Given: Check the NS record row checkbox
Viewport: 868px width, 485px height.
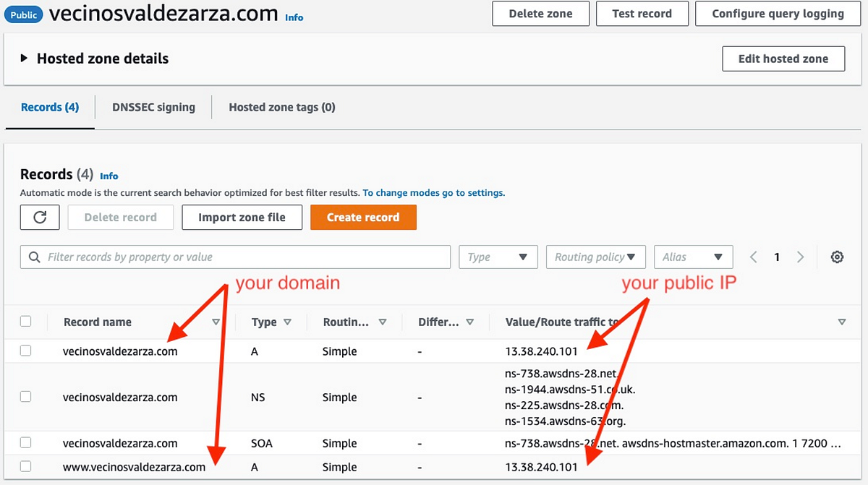Looking at the screenshot, I should tap(25, 396).
